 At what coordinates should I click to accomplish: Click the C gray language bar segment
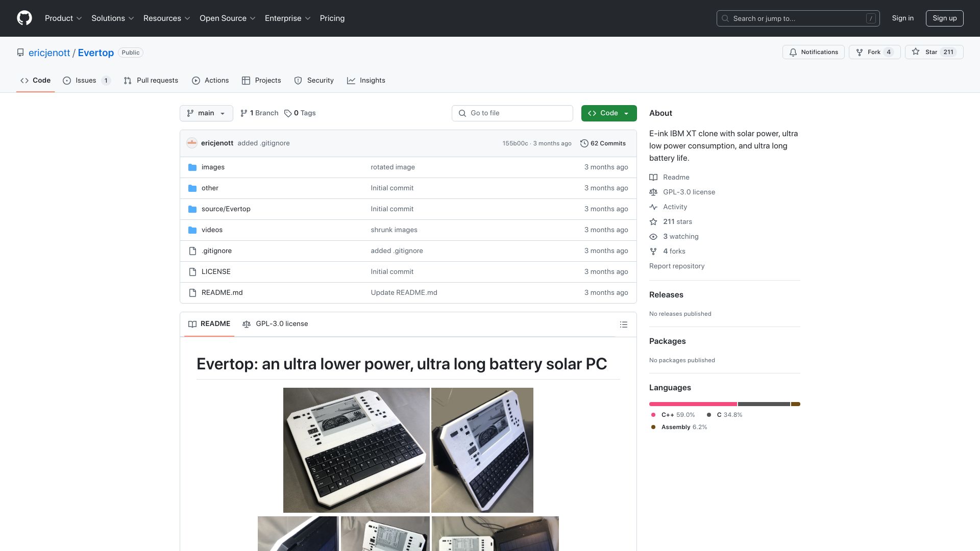(x=764, y=404)
